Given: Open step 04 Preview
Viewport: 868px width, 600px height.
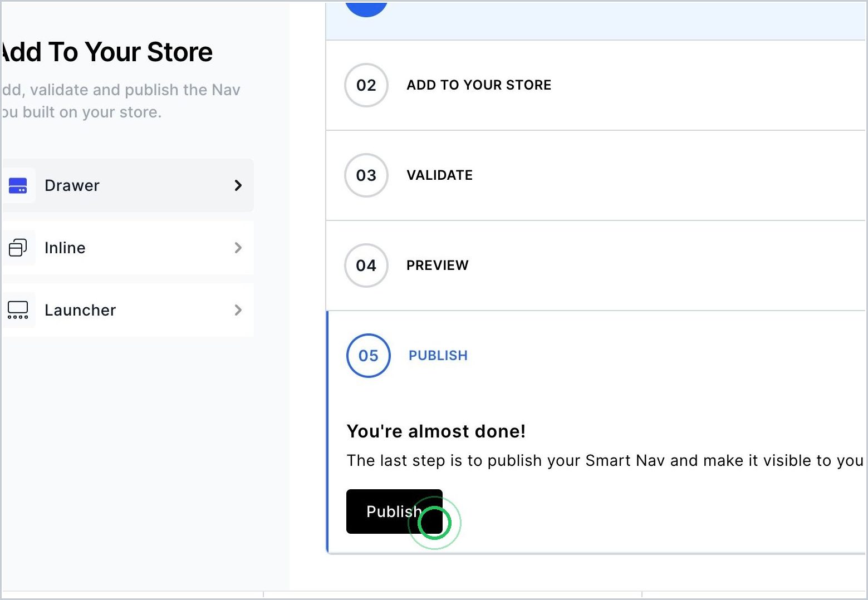Looking at the screenshot, I should 596,265.
